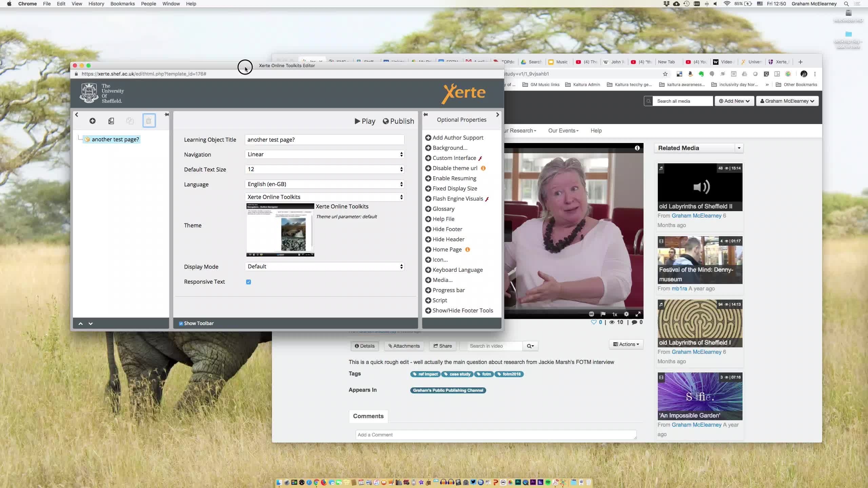The width and height of the screenshot is (868, 488).
Task: Open video settings gear in Kaltura player
Action: click(626, 314)
